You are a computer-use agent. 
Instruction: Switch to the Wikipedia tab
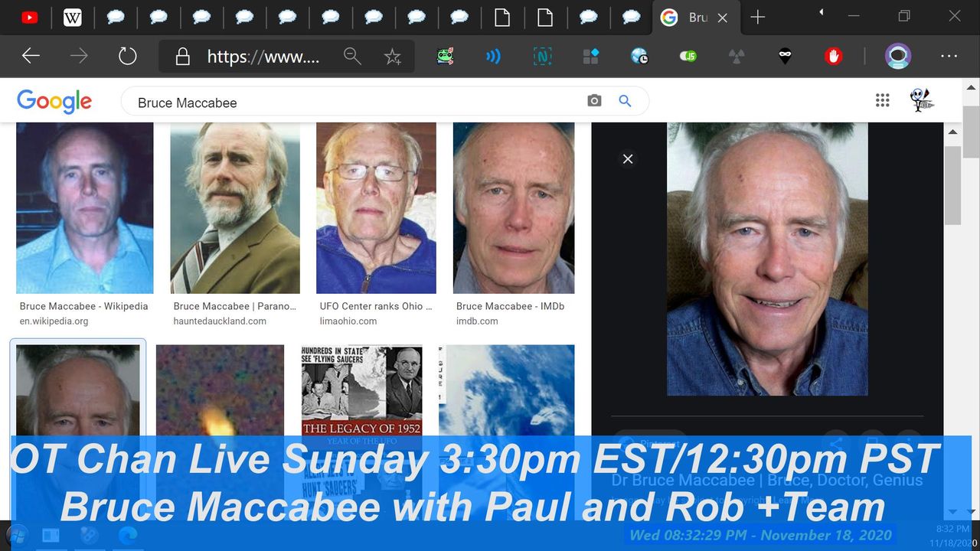coord(72,18)
